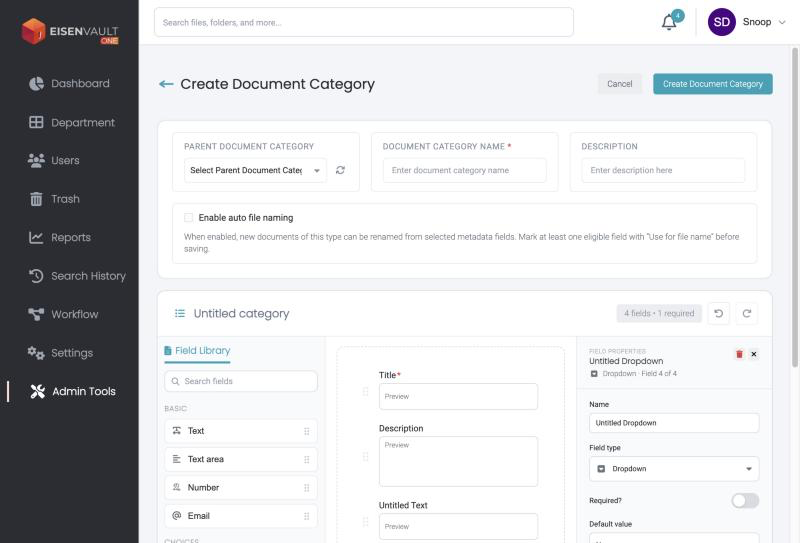The width and height of the screenshot is (800, 543).
Task: Click the 4 fields 1 required badge
Action: click(x=659, y=313)
